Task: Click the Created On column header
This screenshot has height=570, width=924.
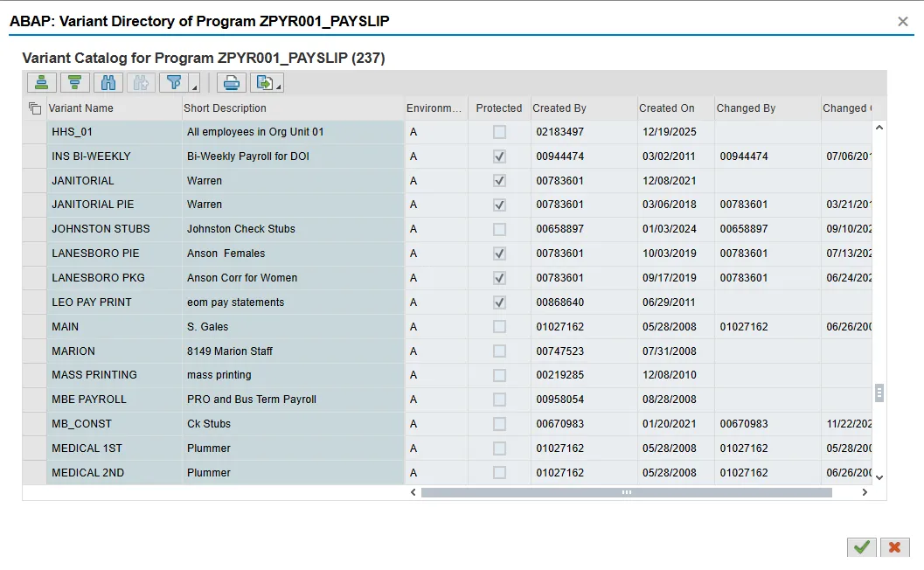Action: 666,108
